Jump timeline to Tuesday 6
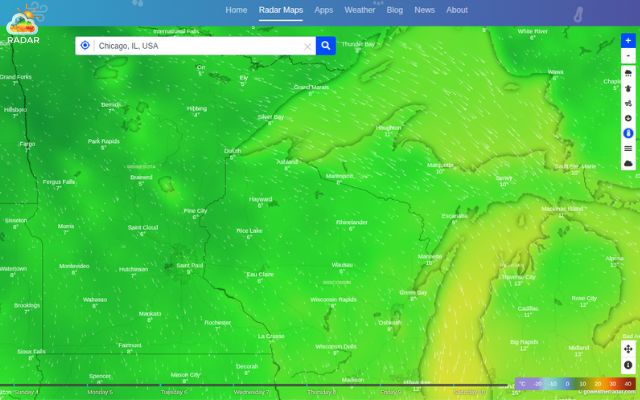 coord(174,392)
